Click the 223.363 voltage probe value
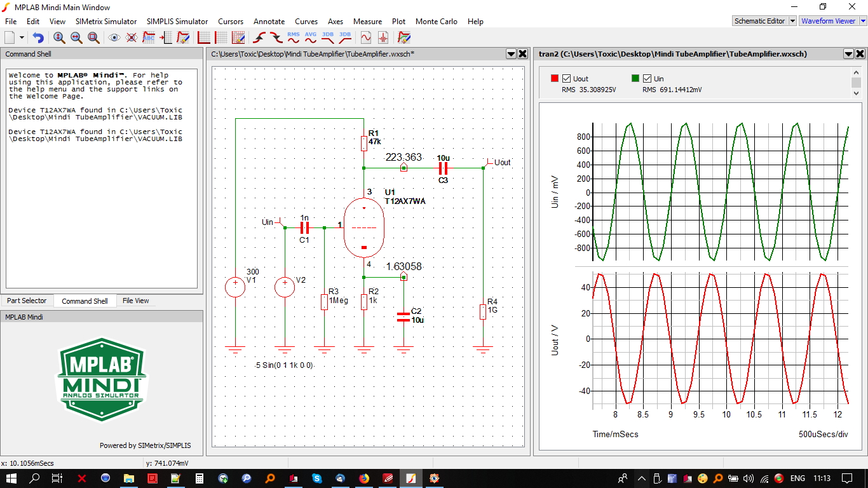The image size is (868, 488). coord(403,158)
